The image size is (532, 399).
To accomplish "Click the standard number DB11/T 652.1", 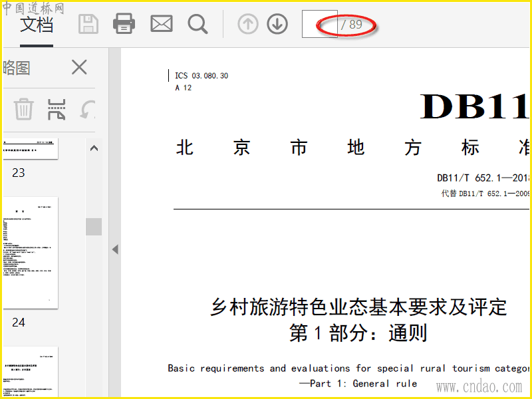I will coord(483,178).
